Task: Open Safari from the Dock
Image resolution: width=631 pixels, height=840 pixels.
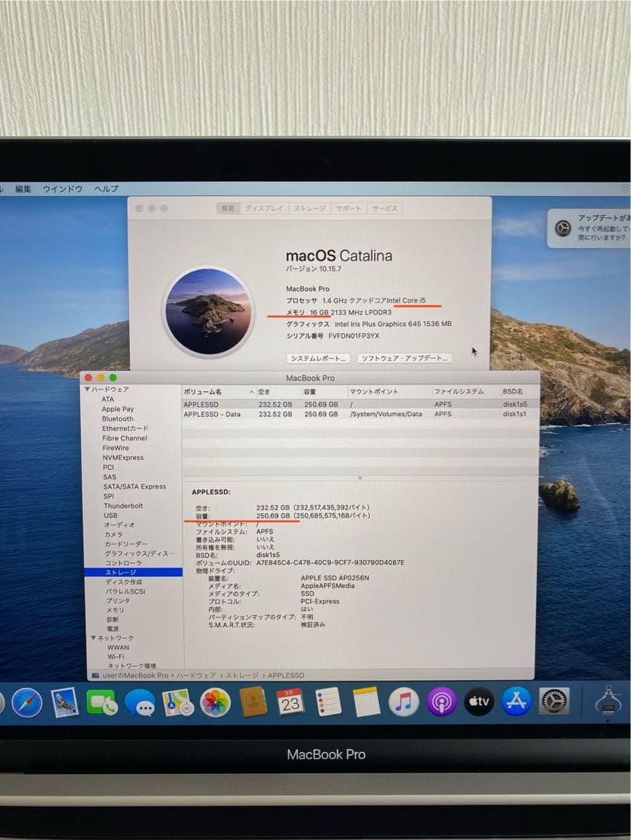Action: pos(26,702)
